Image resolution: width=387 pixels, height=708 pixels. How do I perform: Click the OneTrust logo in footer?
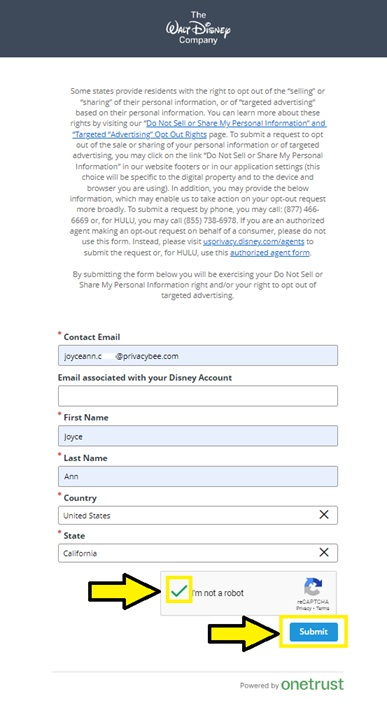point(312,684)
